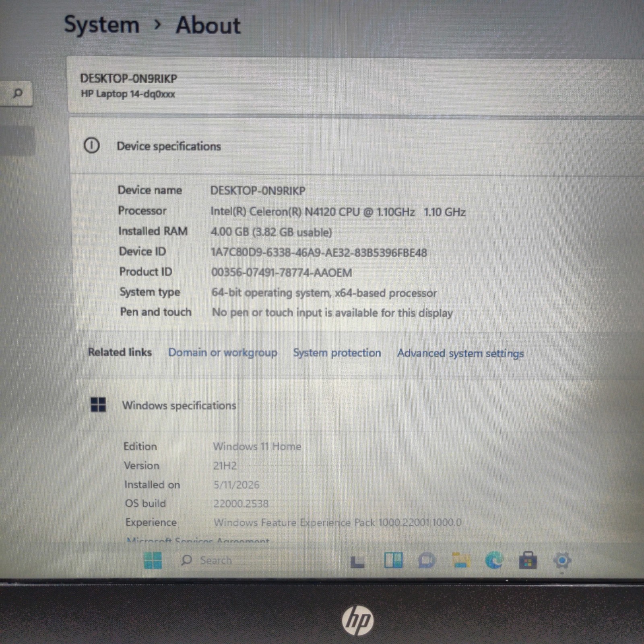Viewport: 644px width, 644px height.
Task: Click the Windows specifications logo icon
Action: tap(98, 405)
